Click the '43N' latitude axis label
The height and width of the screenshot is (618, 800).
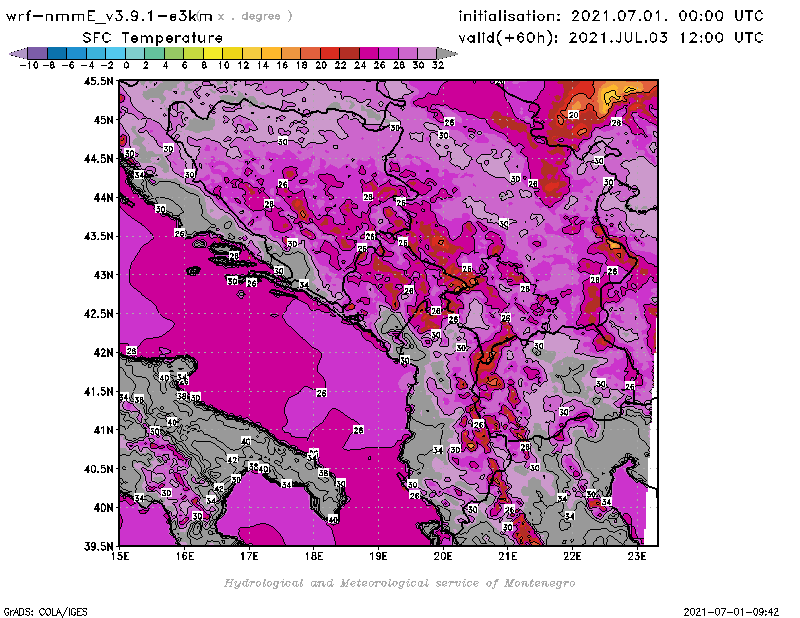pyautogui.click(x=104, y=275)
